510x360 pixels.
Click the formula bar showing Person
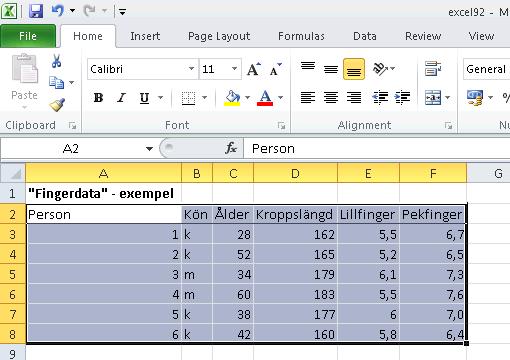pos(377,149)
